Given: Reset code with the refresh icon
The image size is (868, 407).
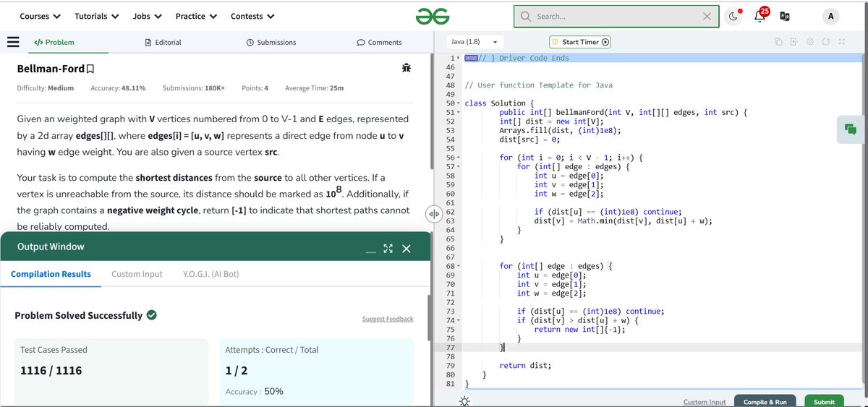Looking at the screenshot, I should click(827, 42).
